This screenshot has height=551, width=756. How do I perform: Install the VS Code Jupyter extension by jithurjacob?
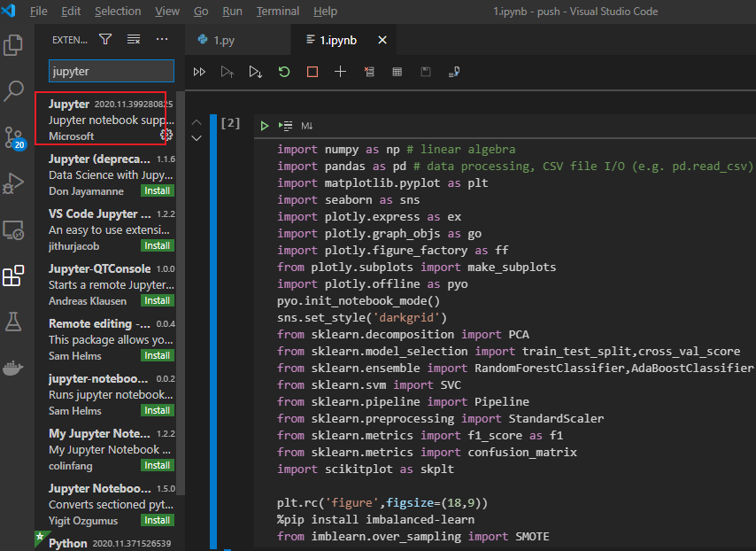[x=157, y=245]
